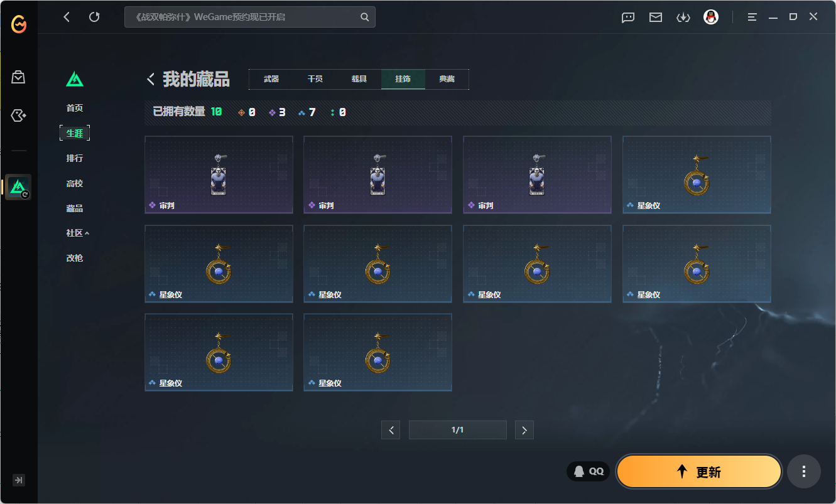This screenshot has width=836, height=504.
Task: Click the green rarity dots icon
Action: tap(332, 113)
